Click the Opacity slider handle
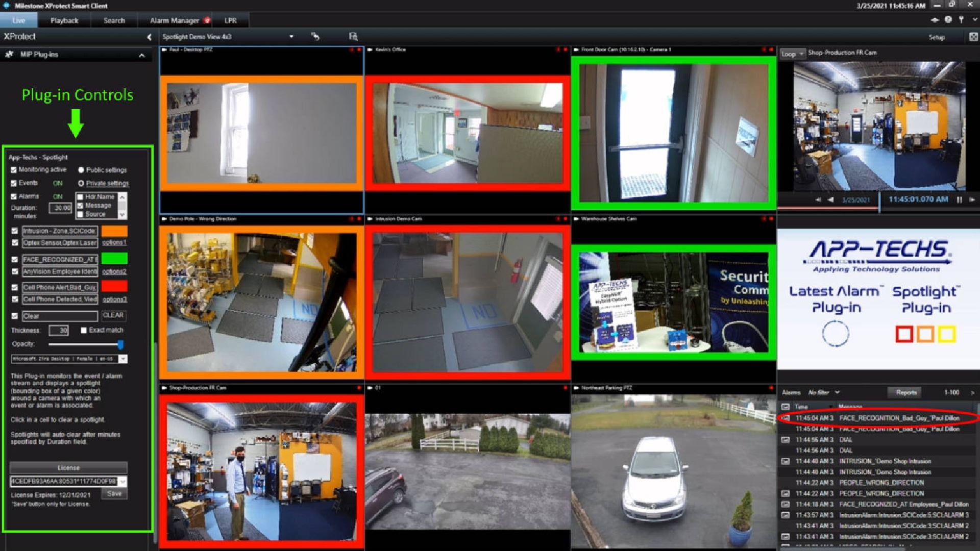This screenshot has width=980, height=551. point(120,345)
